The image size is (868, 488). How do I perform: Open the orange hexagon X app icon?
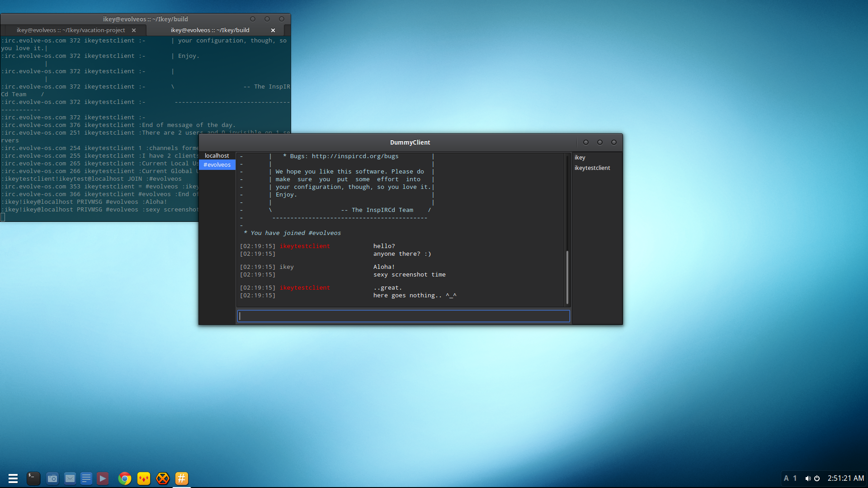pyautogui.click(x=163, y=479)
